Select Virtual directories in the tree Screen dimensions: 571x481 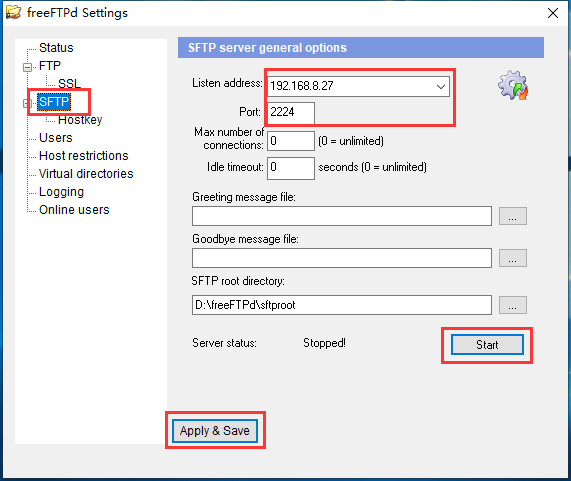point(86,174)
